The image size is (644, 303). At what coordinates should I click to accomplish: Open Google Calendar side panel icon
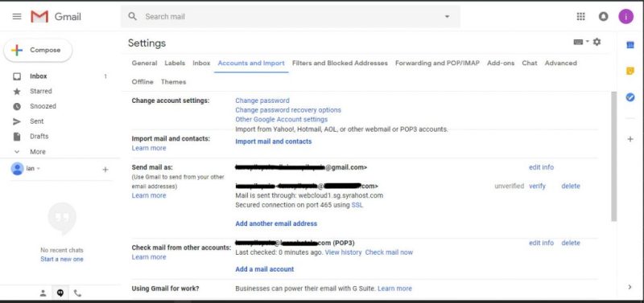tap(630, 45)
